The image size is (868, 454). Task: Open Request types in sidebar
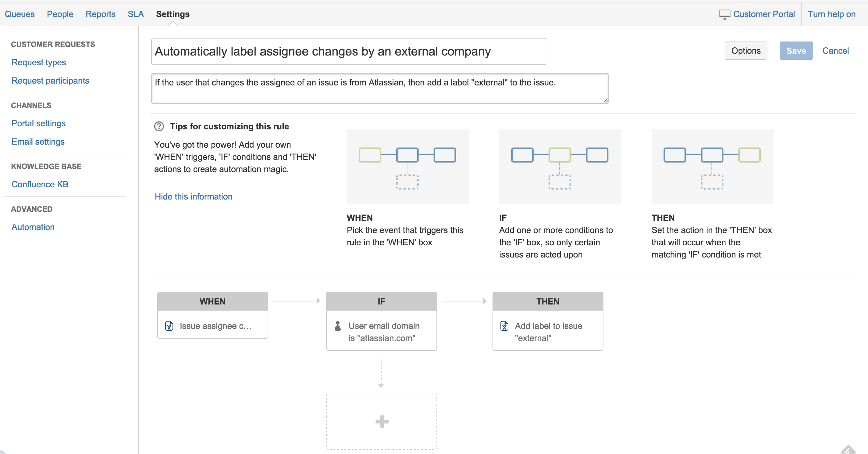click(x=39, y=63)
